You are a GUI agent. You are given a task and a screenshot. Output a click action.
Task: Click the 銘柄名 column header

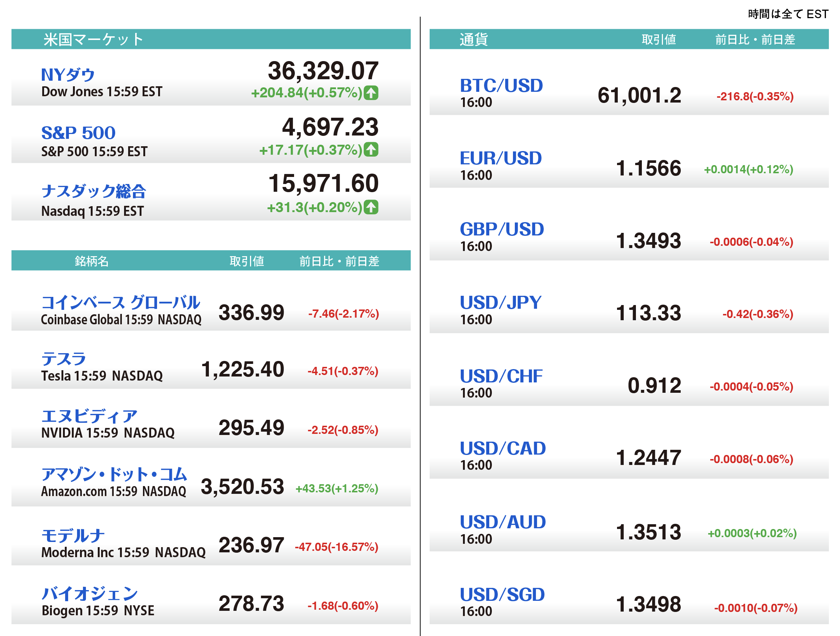[x=91, y=261]
